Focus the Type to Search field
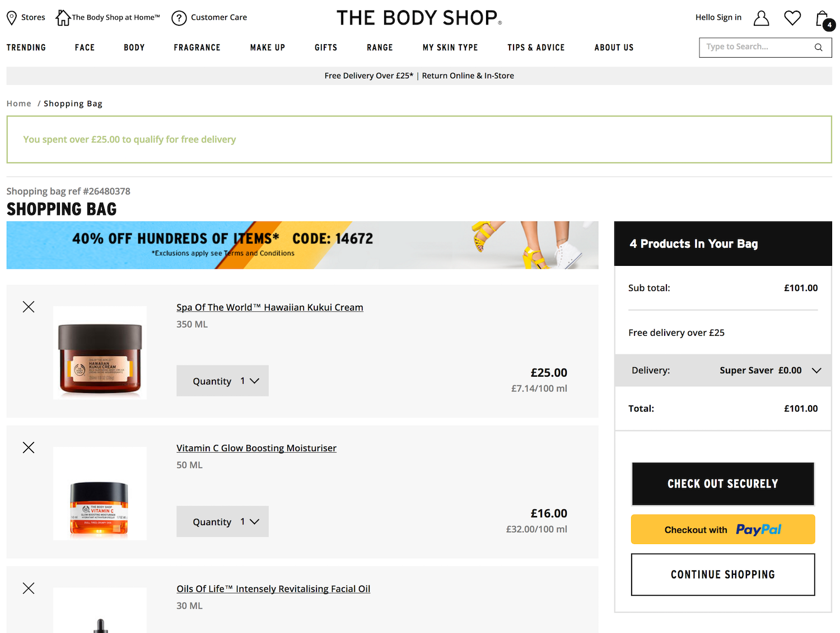 pos(757,48)
